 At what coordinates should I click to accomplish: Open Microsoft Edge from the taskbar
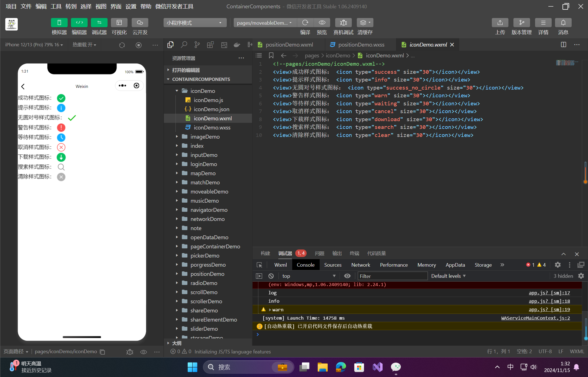pos(341,367)
